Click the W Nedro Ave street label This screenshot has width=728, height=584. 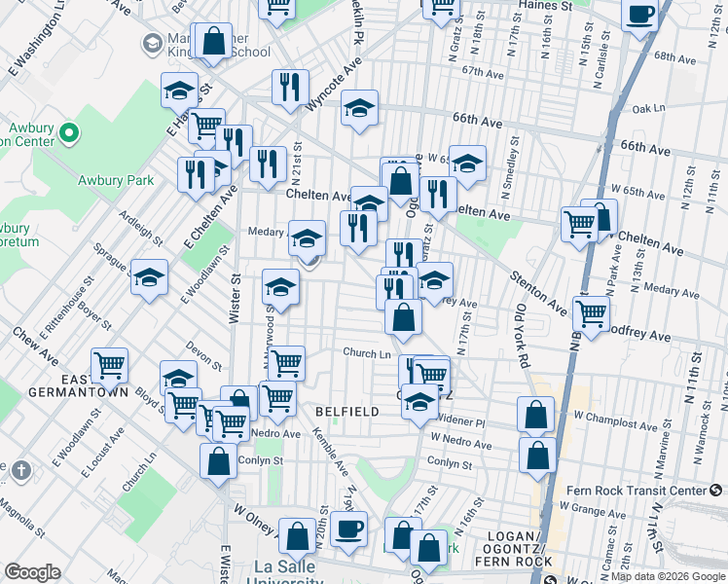coord(461,441)
